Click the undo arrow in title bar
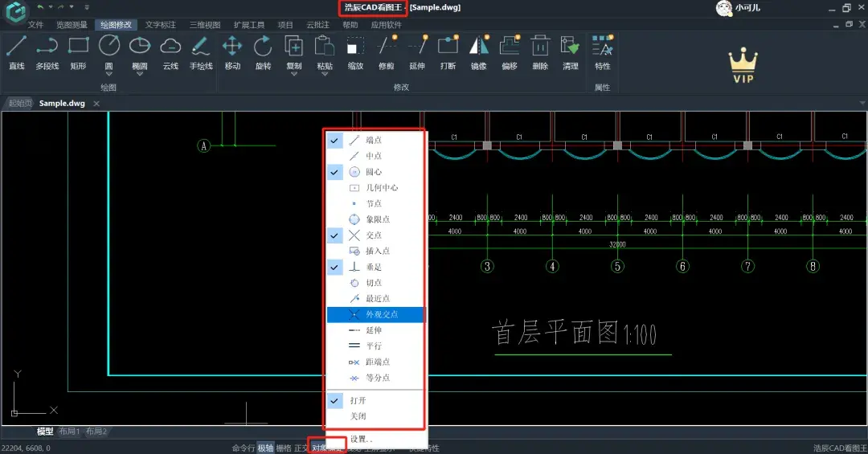The width and height of the screenshot is (868, 454). 40,7
